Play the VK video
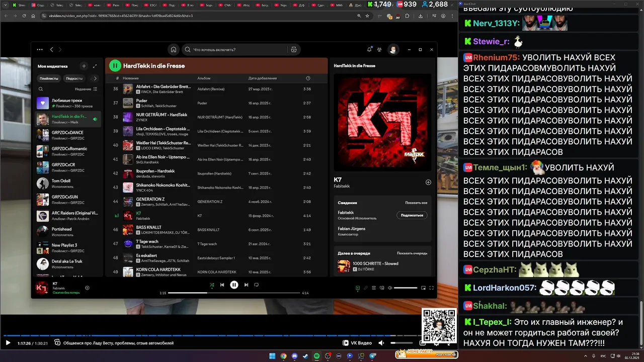 8,343
